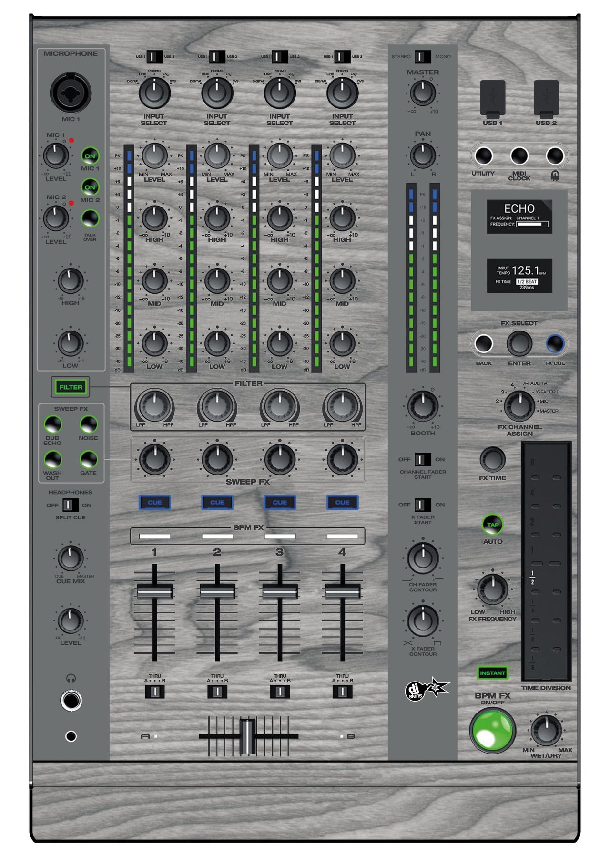Select Gate sweep FX button
This screenshot has width=610, height=868.
point(88,459)
